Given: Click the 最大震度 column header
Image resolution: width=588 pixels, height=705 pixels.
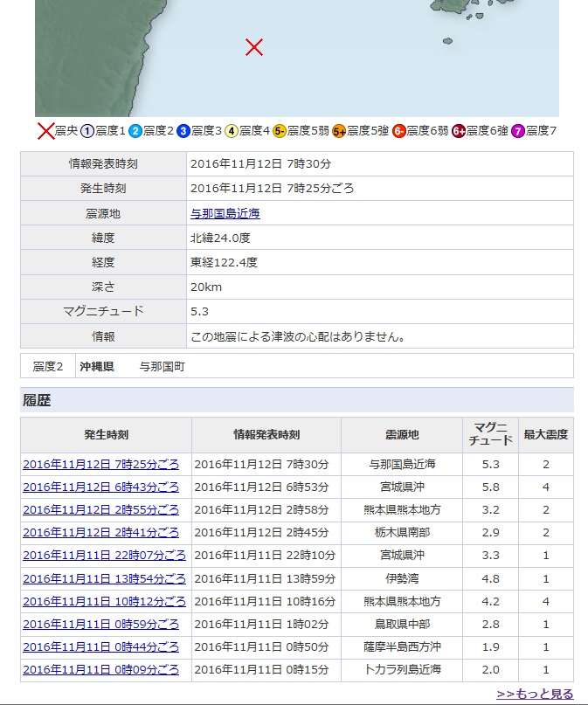Looking at the screenshot, I should pos(546,435).
